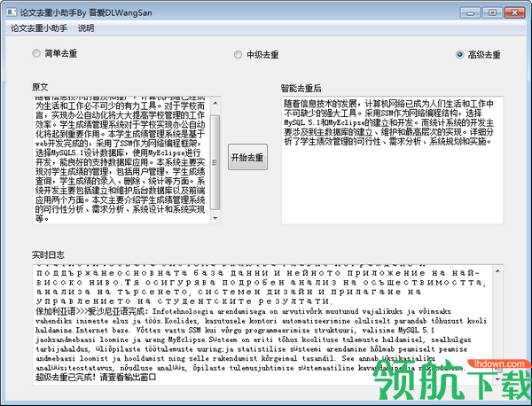The image size is (532, 406).
Task: Open the 说明 menu
Action: (x=86, y=28)
